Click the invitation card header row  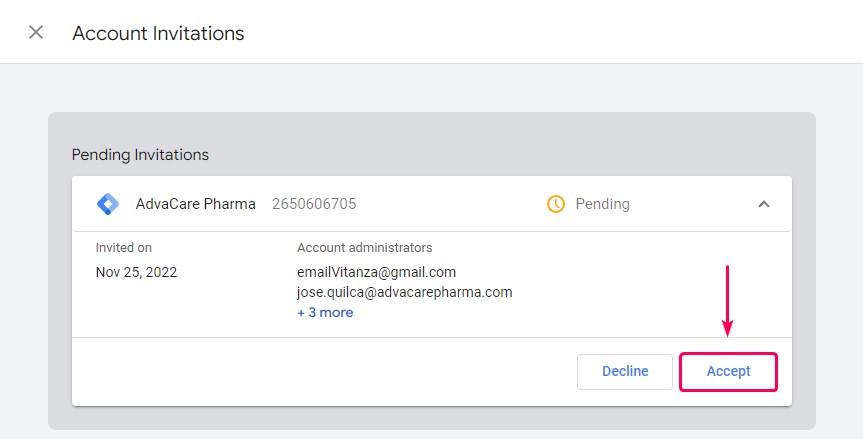coord(432,204)
